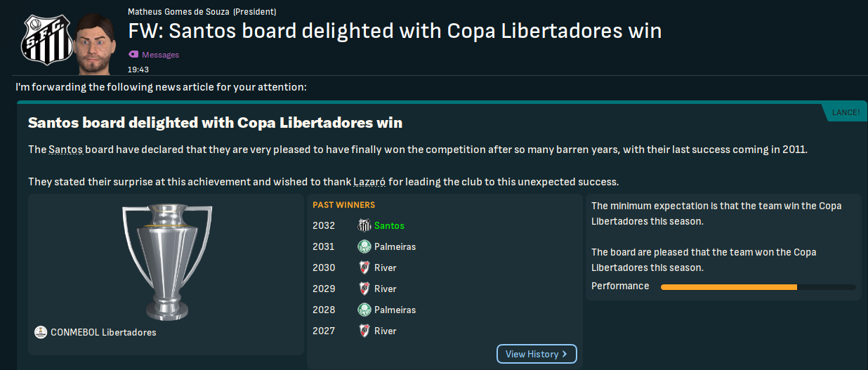Open the CONMEBOL Libertadores competition link
Image resolution: width=868 pixels, height=370 pixels.
click(103, 332)
